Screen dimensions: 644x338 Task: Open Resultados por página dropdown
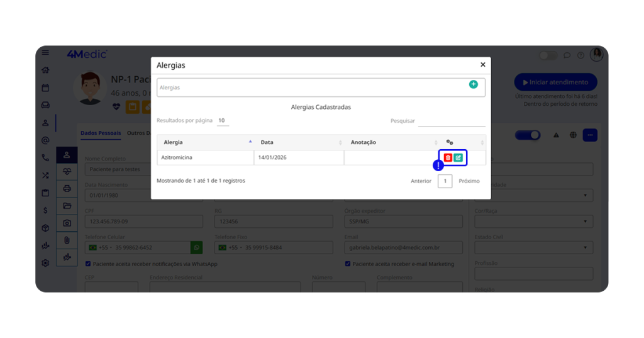pyautogui.click(x=222, y=120)
